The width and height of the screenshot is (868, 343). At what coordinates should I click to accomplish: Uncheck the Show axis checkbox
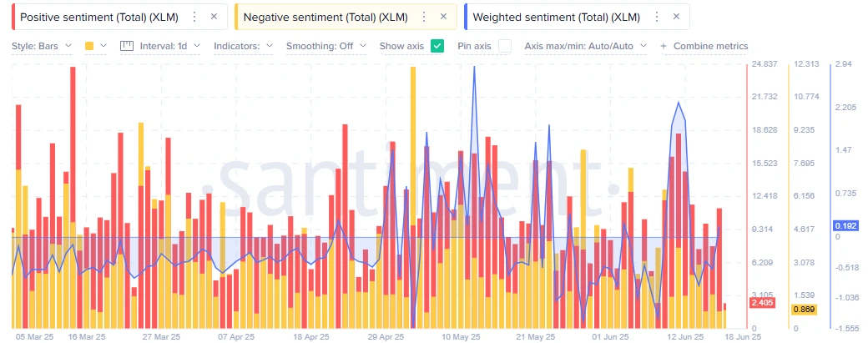pos(437,46)
